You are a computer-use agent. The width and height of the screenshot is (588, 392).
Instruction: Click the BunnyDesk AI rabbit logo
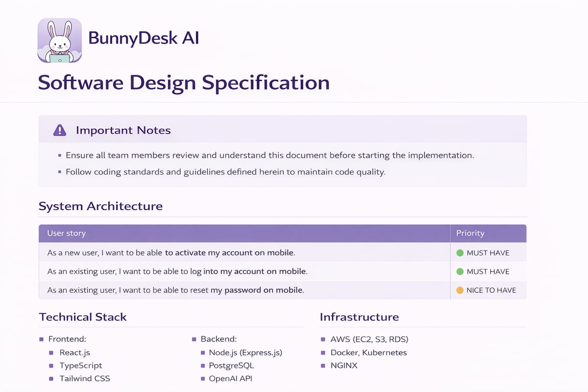click(60, 40)
